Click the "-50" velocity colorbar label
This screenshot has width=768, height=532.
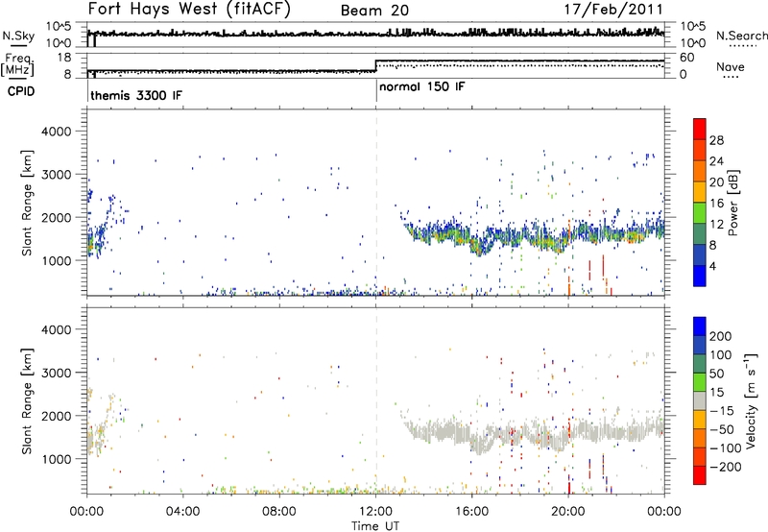click(x=722, y=429)
